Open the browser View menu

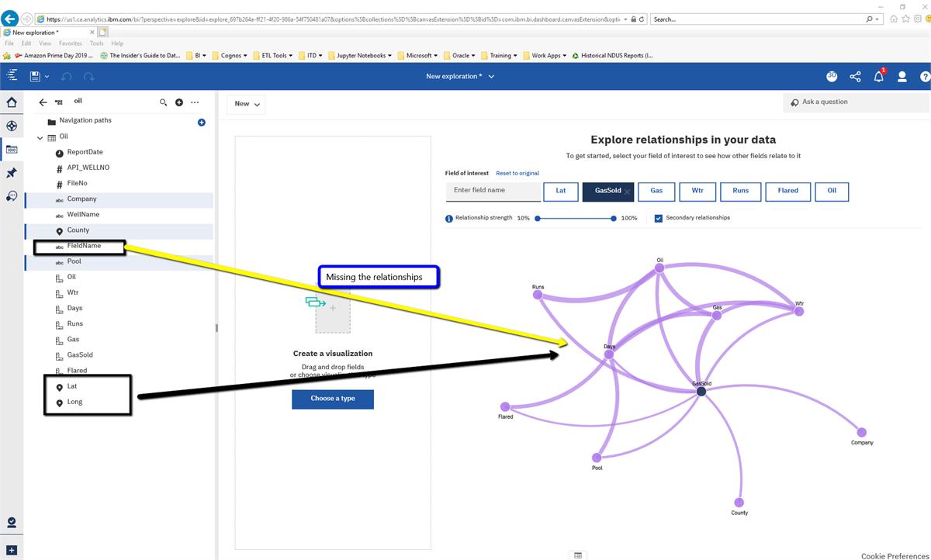click(45, 43)
